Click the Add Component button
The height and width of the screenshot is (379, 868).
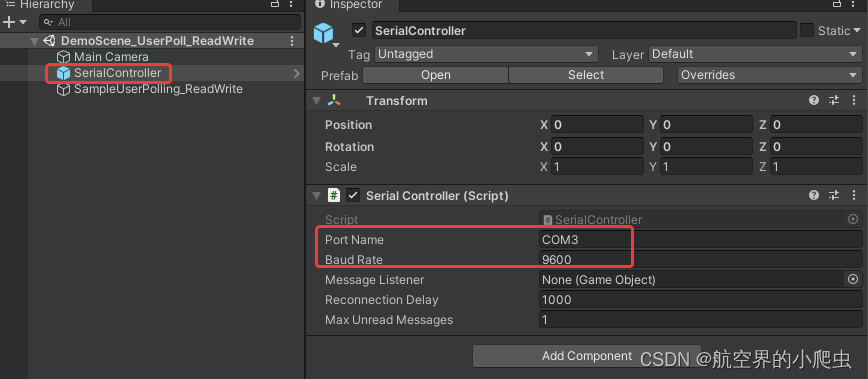click(587, 356)
